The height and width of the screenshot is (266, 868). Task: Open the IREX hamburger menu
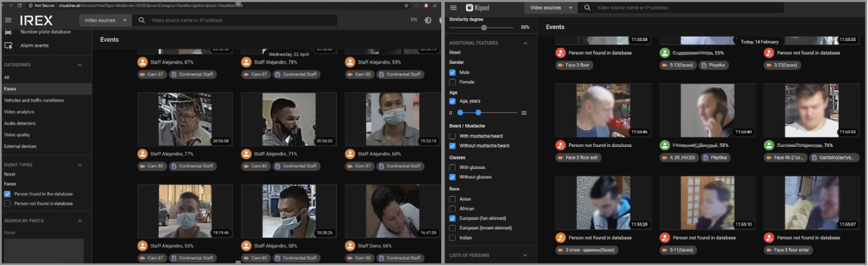(8, 20)
